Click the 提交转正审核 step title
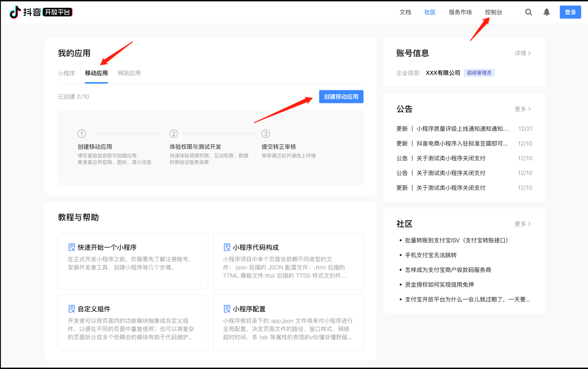Image resolution: width=588 pixels, height=369 pixels. click(x=279, y=147)
